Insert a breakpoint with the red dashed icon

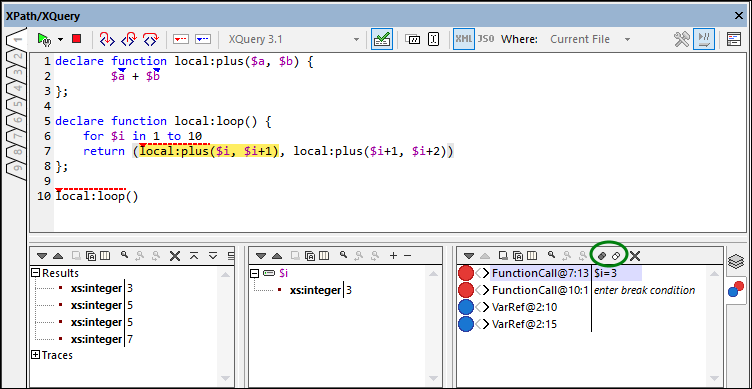181,39
